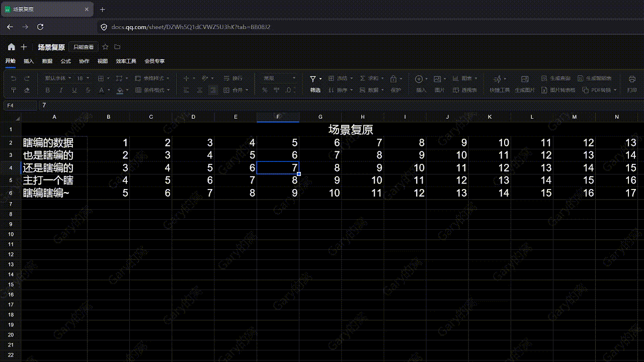The width and height of the screenshot is (644, 362).
Task: Switch to the 插入 ribbon tab
Action: coord(29,61)
